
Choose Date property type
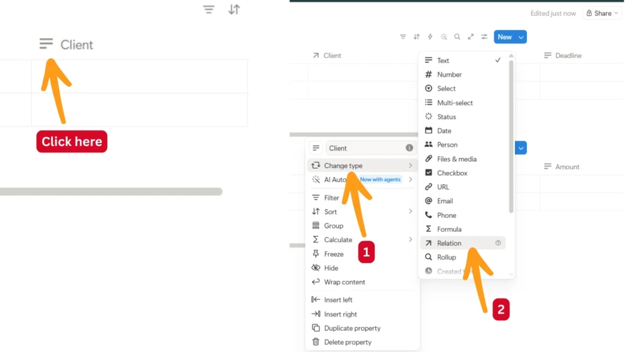(463, 131)
